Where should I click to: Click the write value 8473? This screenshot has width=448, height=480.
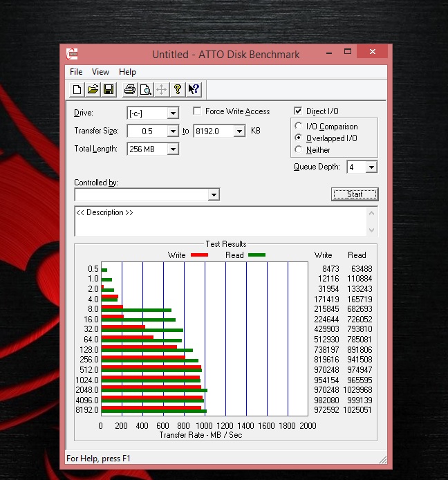click(330, 269)
